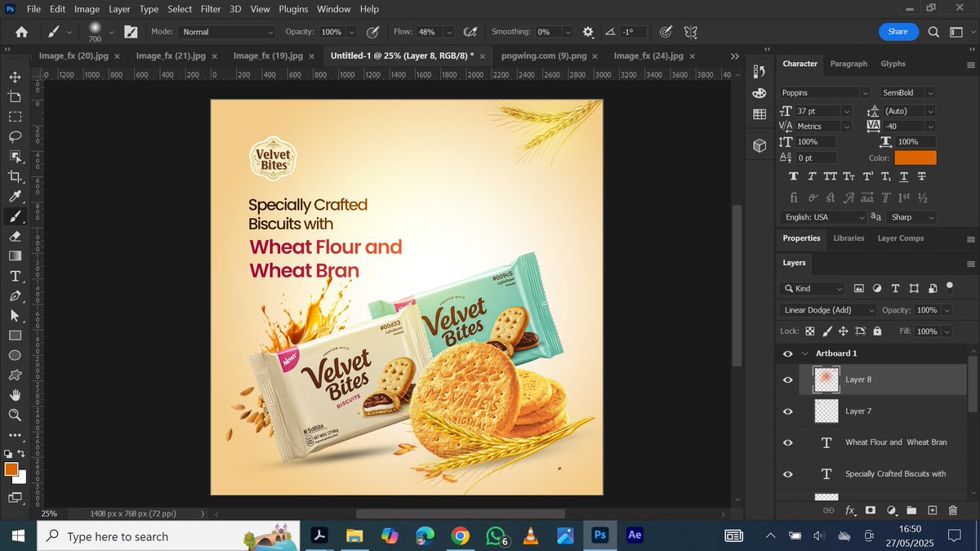Open anti-aliasing Sharp dropdown
The height and width of the screenshot is (551, 980).
click(x=911, y=217)
